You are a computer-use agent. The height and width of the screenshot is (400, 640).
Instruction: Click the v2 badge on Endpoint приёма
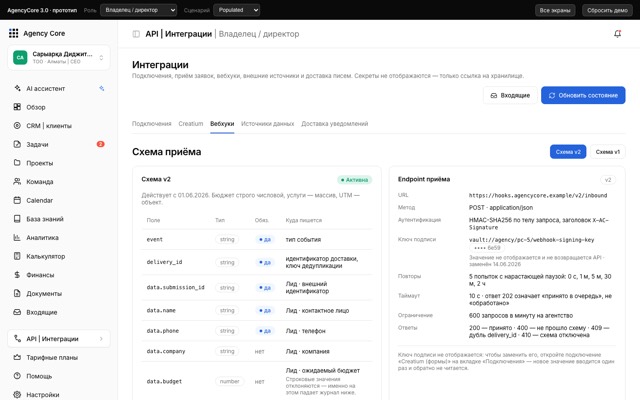[608, 180]
